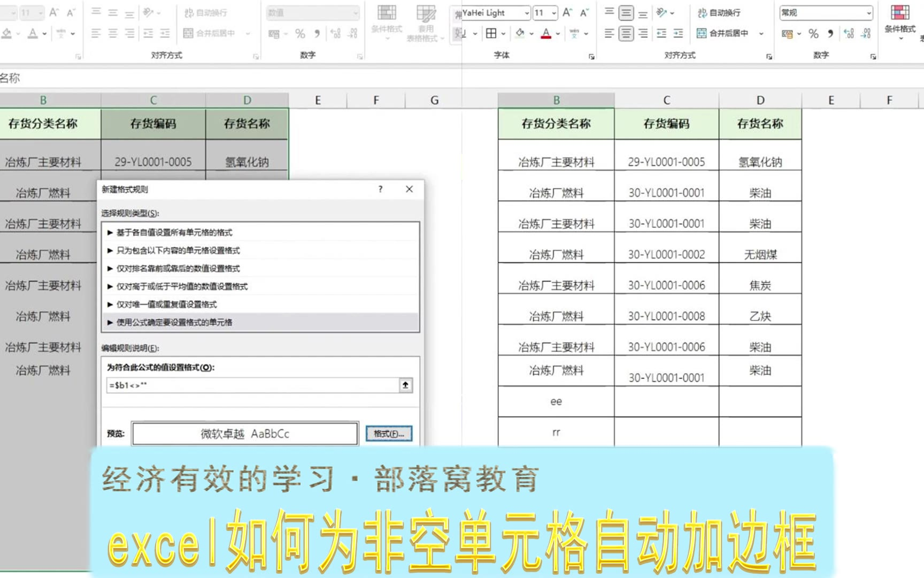Apply Comma Style in the colored right ribbon
Image resolution: width=924 pixels, height=578 pixels.
(830, 34)
